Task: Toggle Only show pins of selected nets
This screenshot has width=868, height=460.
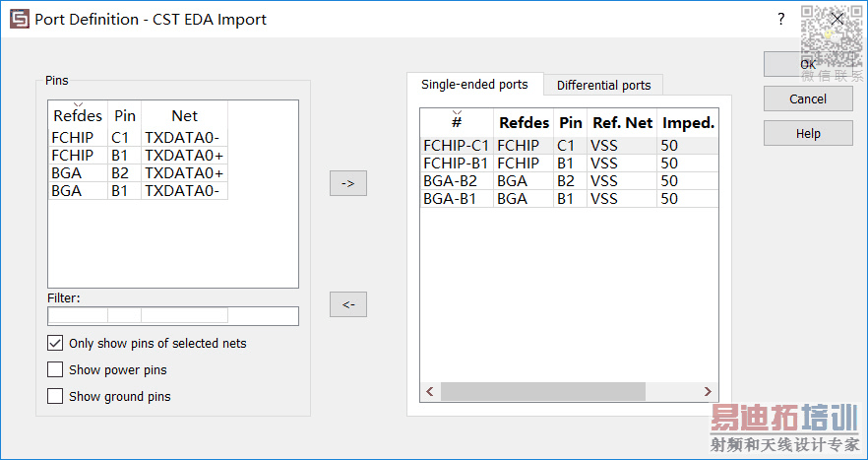Action: 55,344
